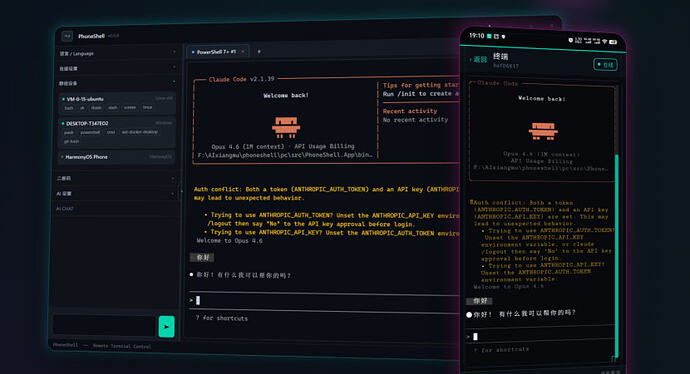Viewport: 690px width, 374px height.
Task: Tap the phone terminal prompt line
Action: [x=540, y=337]
